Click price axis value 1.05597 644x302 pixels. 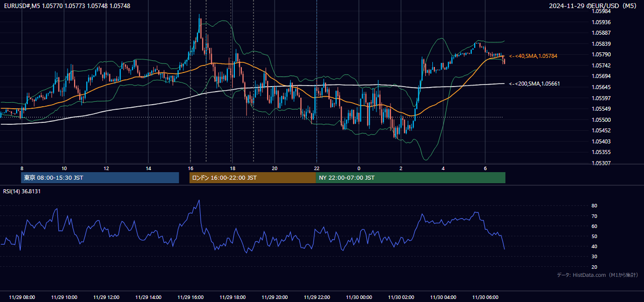click(x=601, y=98)
